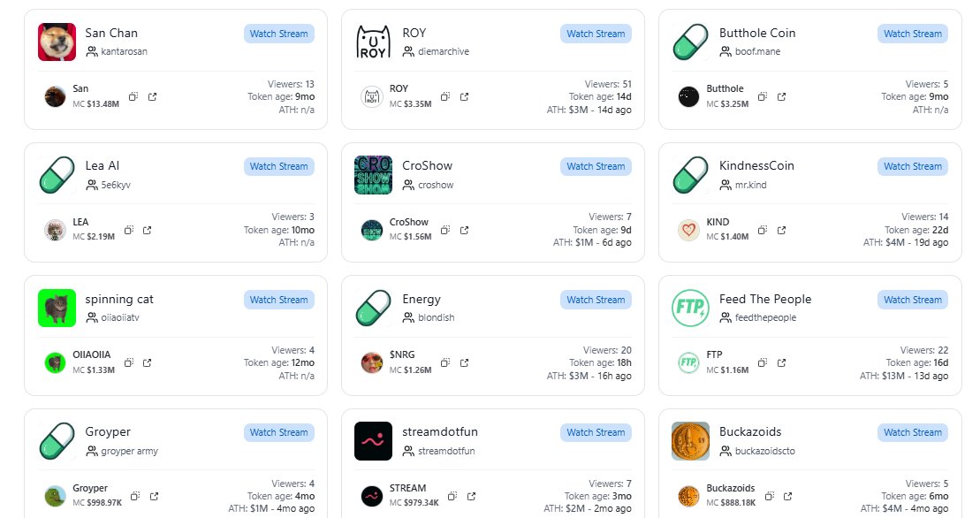Copy the Butthole token address
The image size is (980, 518).
762,96
